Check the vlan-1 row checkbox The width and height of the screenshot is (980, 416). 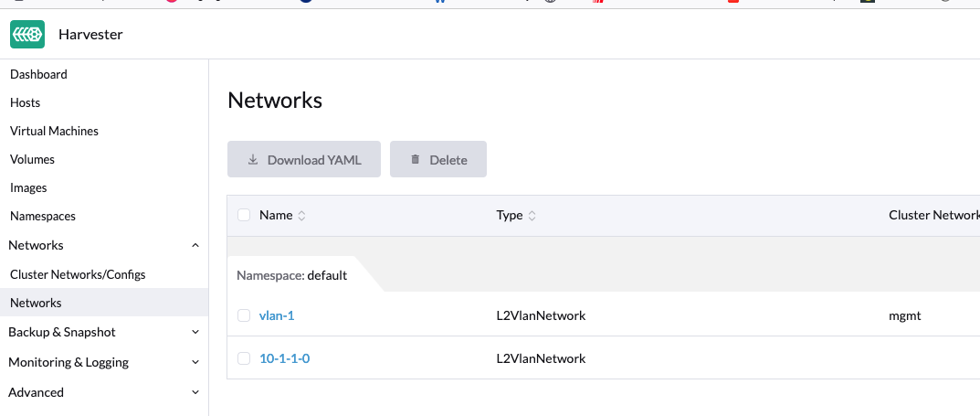pyautogui.click(x=244, y=316)
